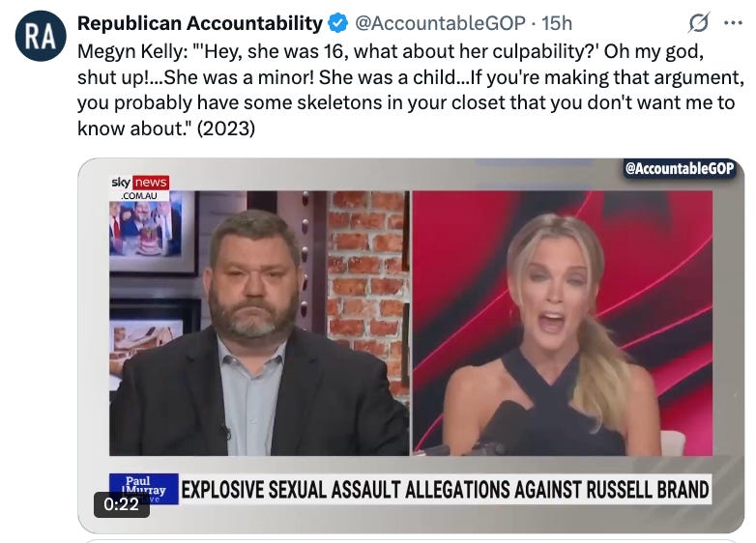Open the three-dot more options menu
The width and height of the screenshot is (756, 543).
[734, 22]
